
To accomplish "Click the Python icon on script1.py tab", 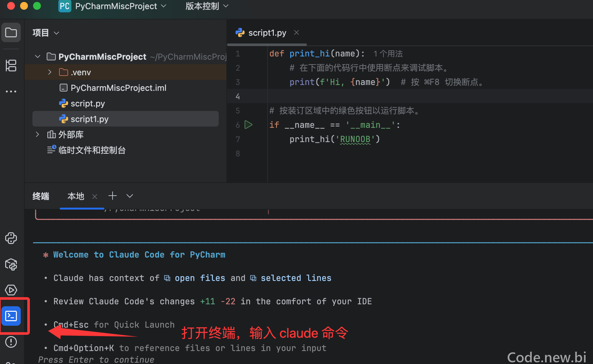I will (240, 32).
